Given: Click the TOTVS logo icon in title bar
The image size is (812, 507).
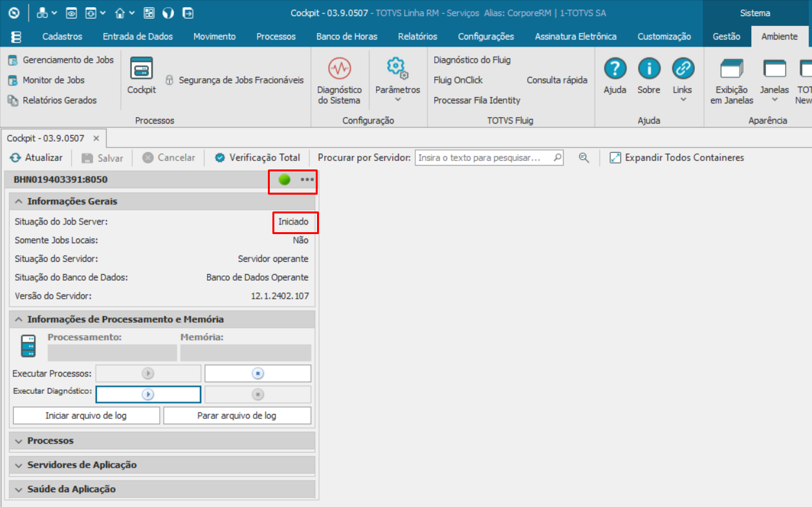Looking at the screenshot, I should tap(14, 13).
